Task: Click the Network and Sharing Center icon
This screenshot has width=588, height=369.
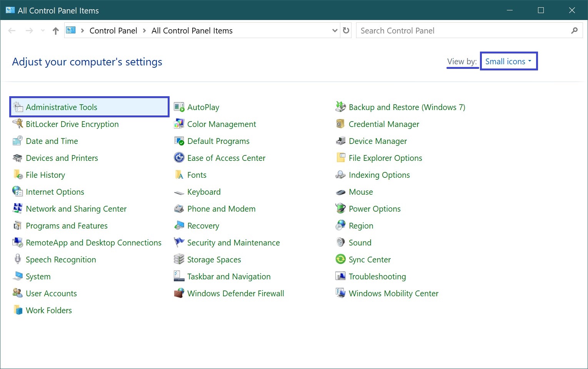Action: tap(18, 209)
